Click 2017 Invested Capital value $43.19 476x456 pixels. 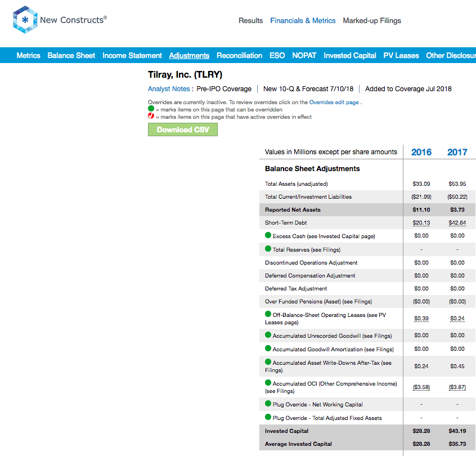point(457,431)
